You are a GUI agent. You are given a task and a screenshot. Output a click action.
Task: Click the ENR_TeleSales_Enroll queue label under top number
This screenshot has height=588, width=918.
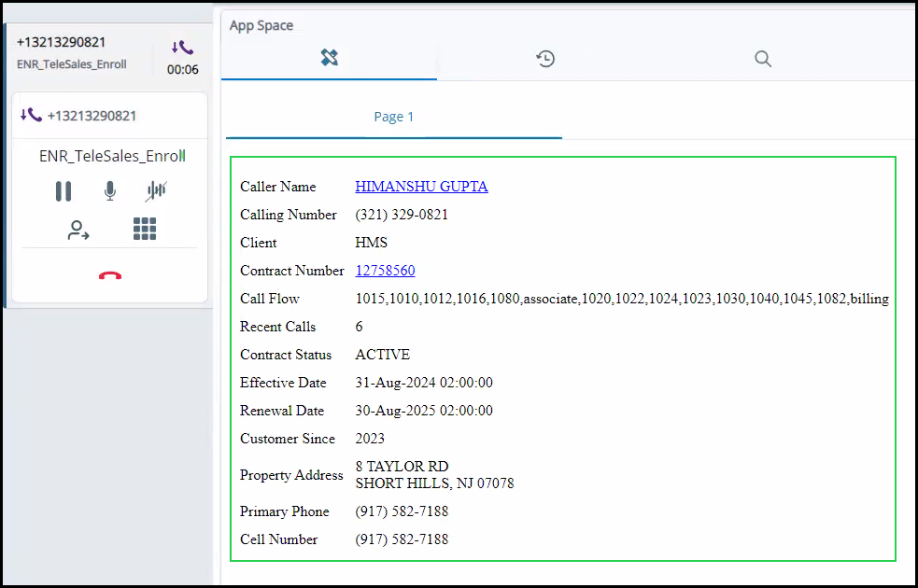pyautogui.click(x=71, y=64)
